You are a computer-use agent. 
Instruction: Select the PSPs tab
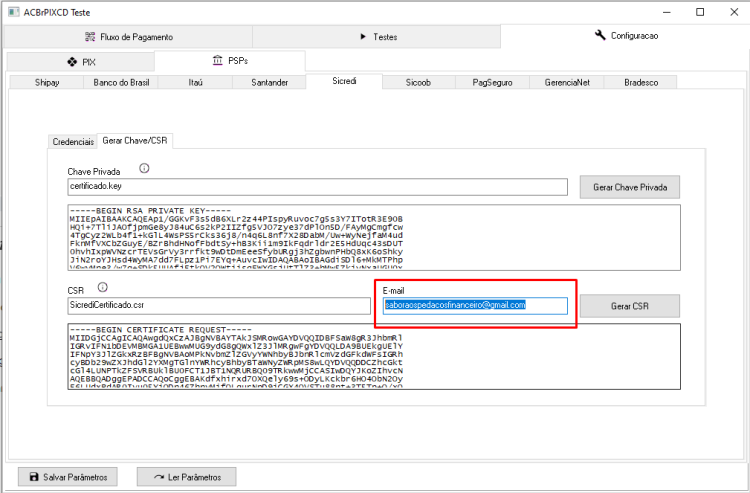pyautogui.click(x=230, y=61)
